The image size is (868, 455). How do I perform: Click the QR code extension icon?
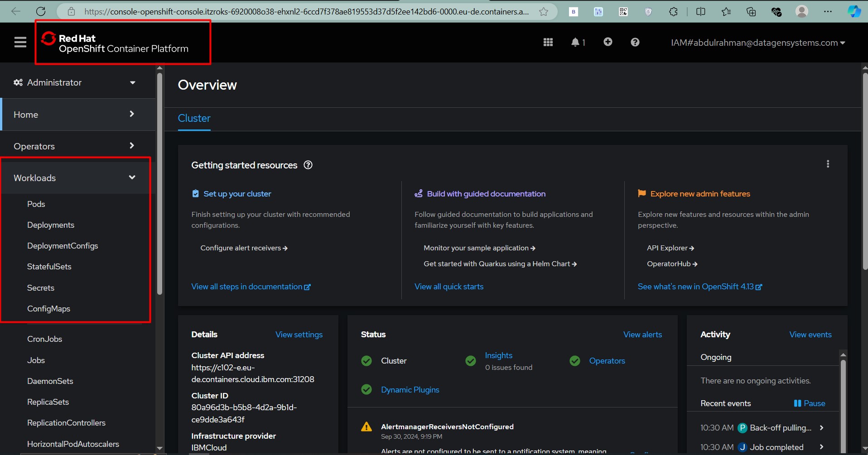pos(623,12)
